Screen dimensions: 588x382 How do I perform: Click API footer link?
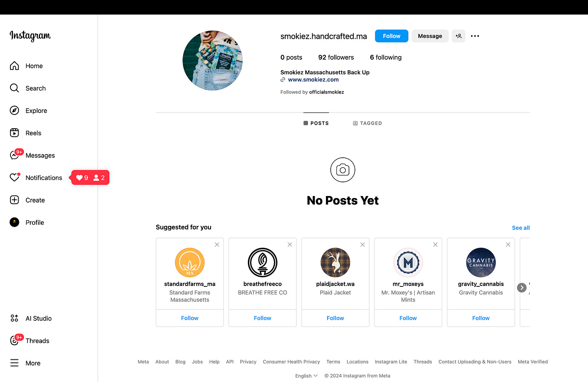coord(230,362)
